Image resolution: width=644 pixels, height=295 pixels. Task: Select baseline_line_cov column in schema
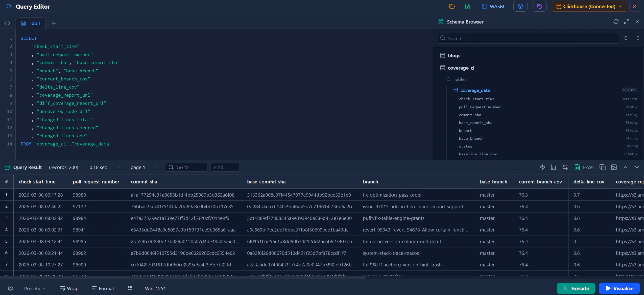[478, 154]
